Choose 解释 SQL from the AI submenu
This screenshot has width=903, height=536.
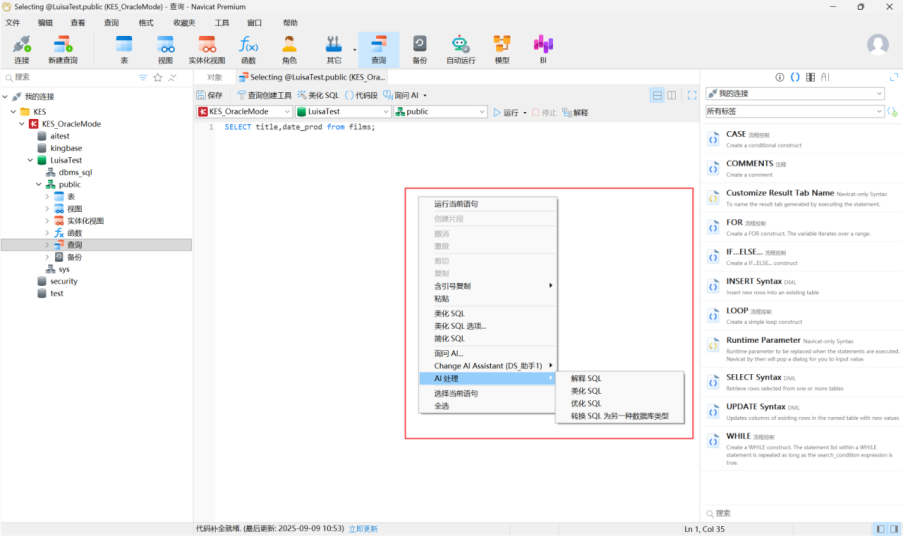[x=586, y=379]
